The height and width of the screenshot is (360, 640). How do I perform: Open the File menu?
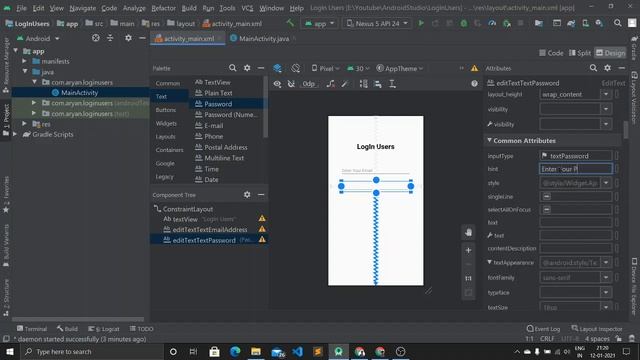pos(21,8)
